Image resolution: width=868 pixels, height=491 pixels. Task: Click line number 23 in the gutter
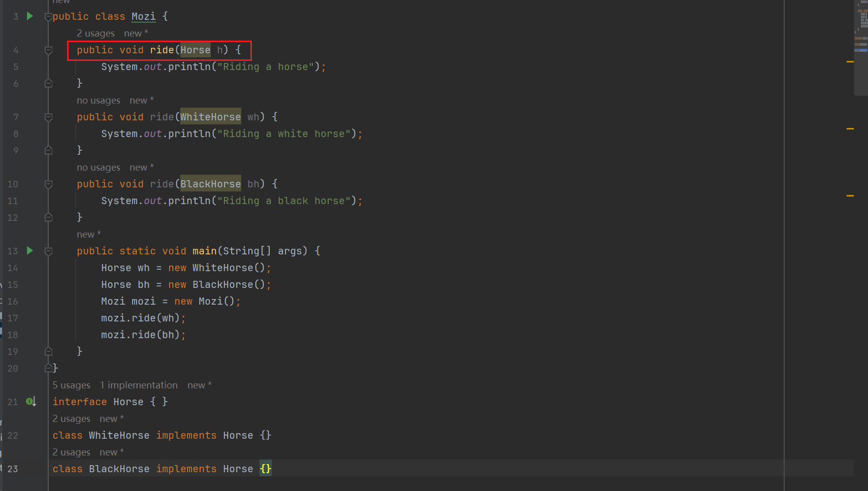pyautogui.click(x=13, y=469)
